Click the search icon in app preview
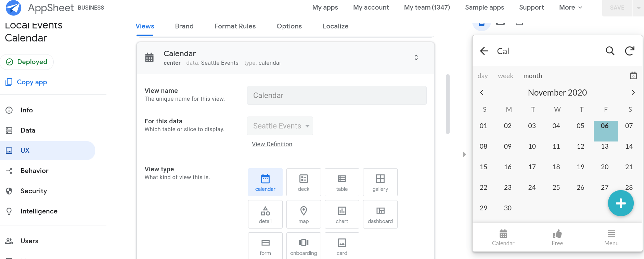Image resolution: width=644 pixels, height=259 pixels. point(610,51)
